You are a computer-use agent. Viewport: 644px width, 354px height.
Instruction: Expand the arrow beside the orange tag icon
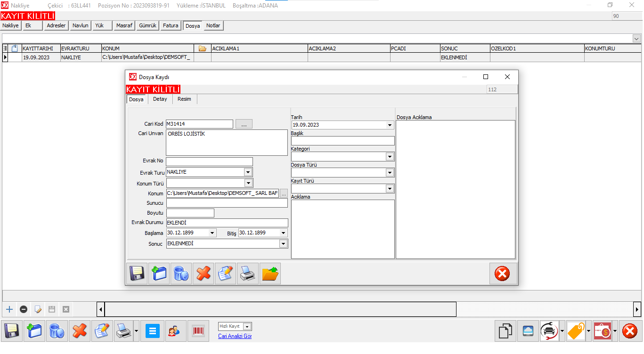click(x=589, y=331)
